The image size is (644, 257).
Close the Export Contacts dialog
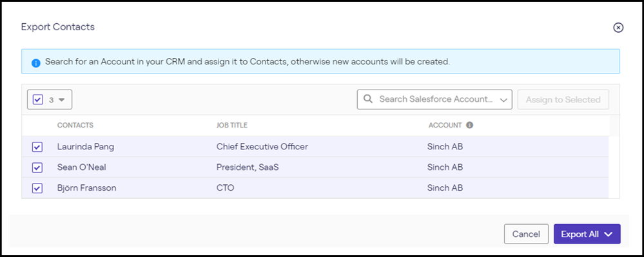[618, 28]
